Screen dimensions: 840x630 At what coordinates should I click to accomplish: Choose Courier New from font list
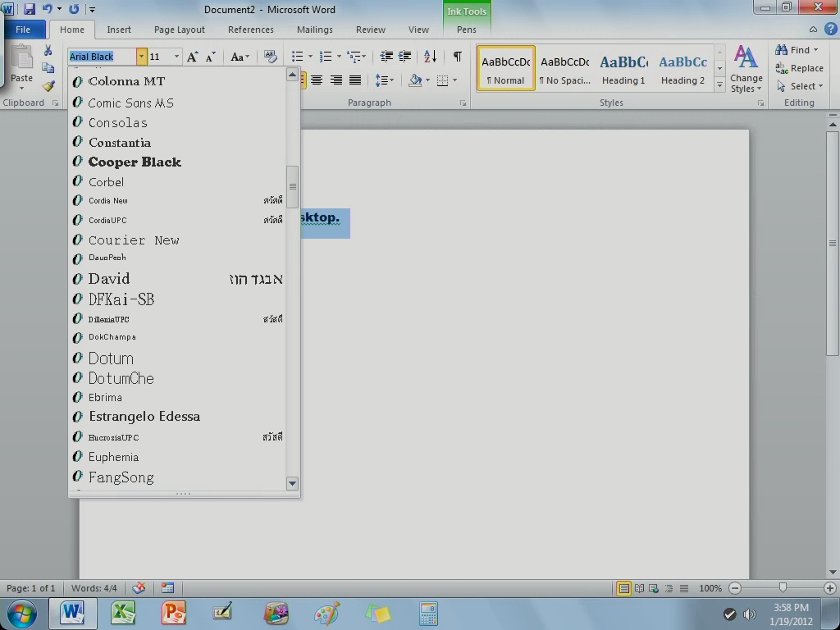point(134,240)
